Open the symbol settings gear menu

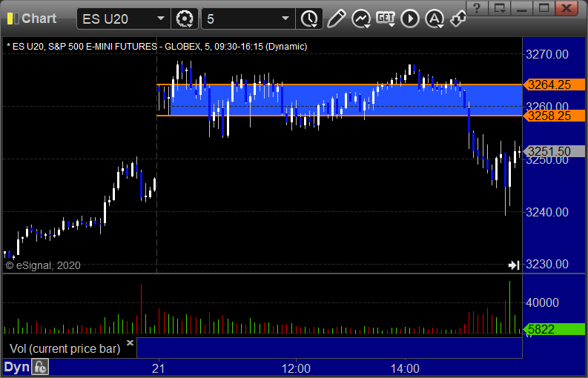[185, 19]
